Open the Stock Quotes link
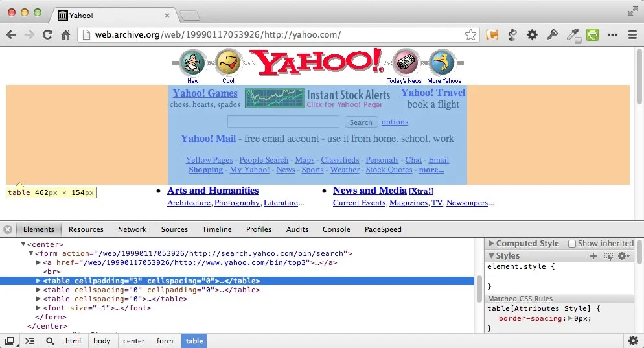Image resolution: width=644 pixels, height=348 pixels. tap(389, 170)
